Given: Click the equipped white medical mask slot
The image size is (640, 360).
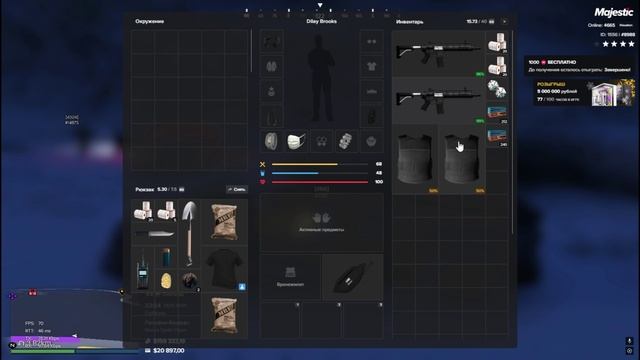Looking at the screenshot, I should [x=297, y=141].
